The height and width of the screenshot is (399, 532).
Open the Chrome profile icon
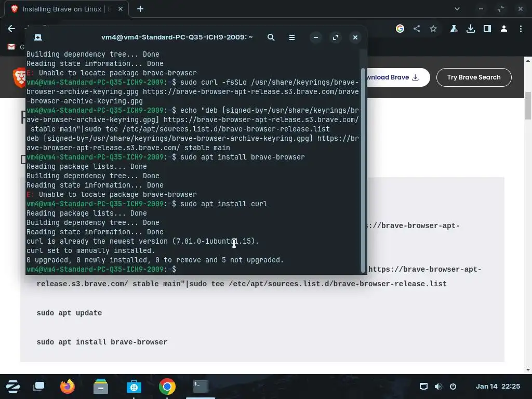tap(504, 29)
